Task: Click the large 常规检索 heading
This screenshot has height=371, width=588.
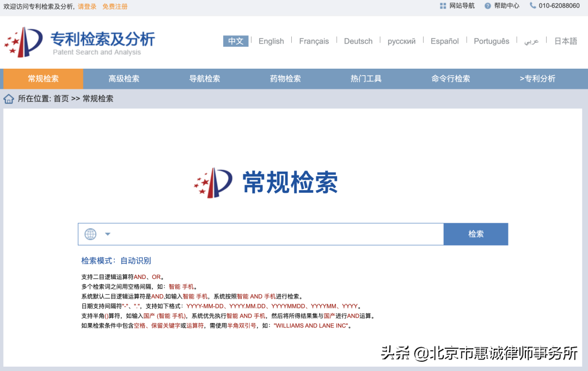Action: tap(290, 183)
